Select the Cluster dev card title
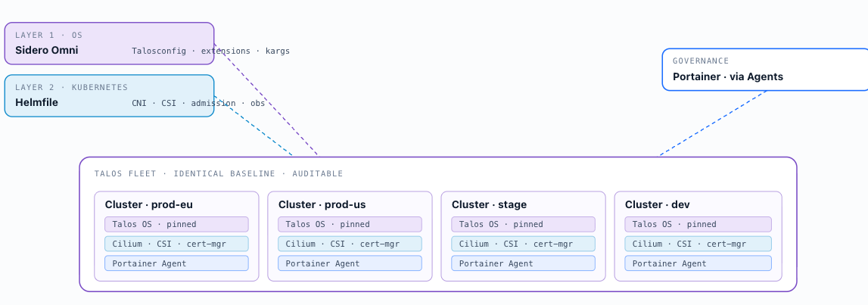Viewport: 868px width, 305px height. 658,205
